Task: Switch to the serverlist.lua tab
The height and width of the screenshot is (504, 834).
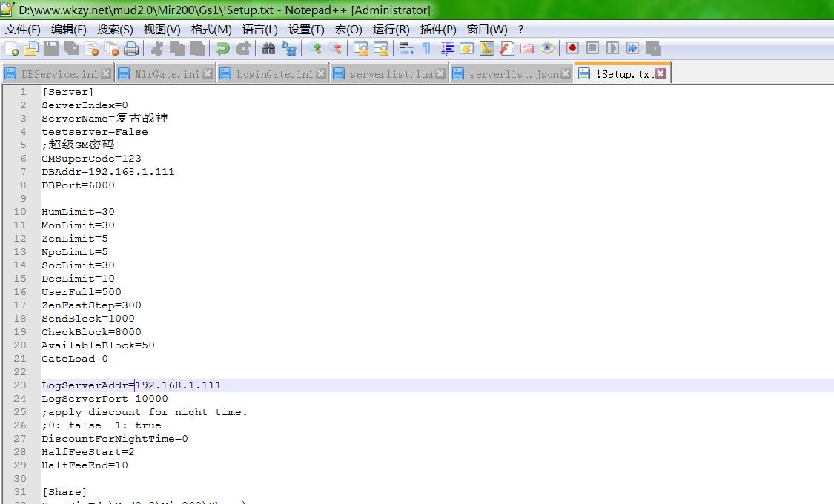Action: [x=391, y=74]
